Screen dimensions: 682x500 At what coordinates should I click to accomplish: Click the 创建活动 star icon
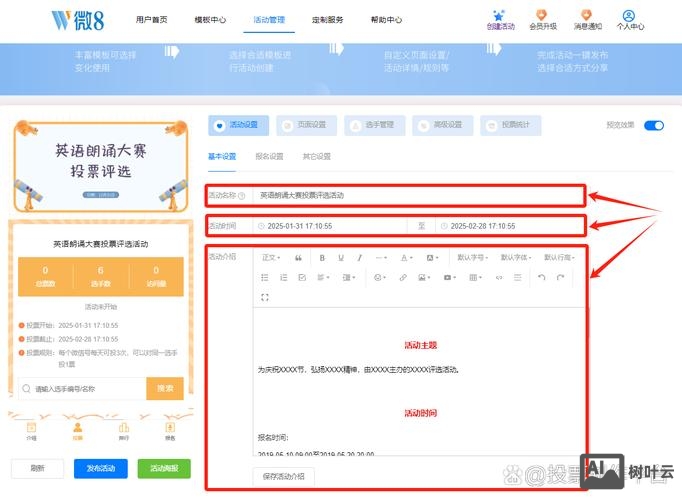499,16
